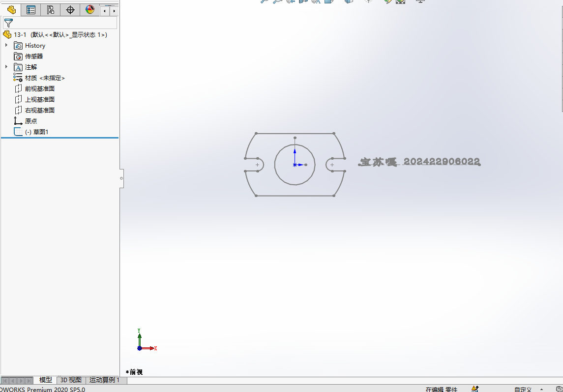The image size is (563, 392).
Task: Click the 前视基准面 plane icon
Action: [x=18, y=88]
